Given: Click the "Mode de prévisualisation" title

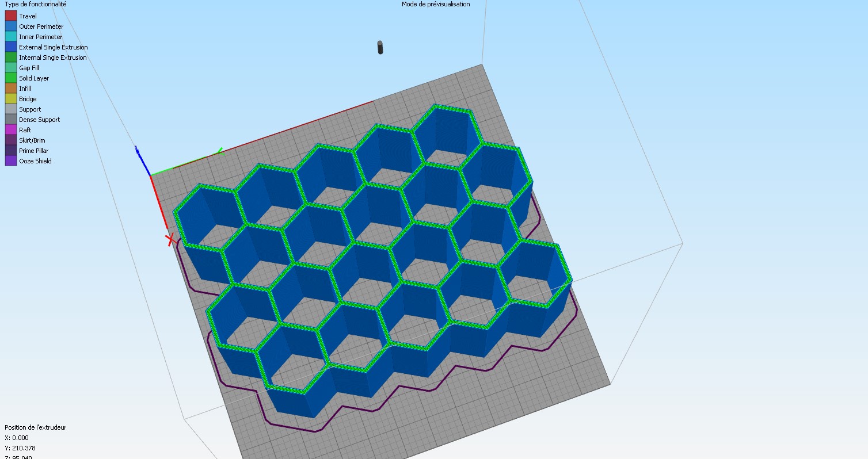Looking at the screenshot, I should click(x=436, y=4).
